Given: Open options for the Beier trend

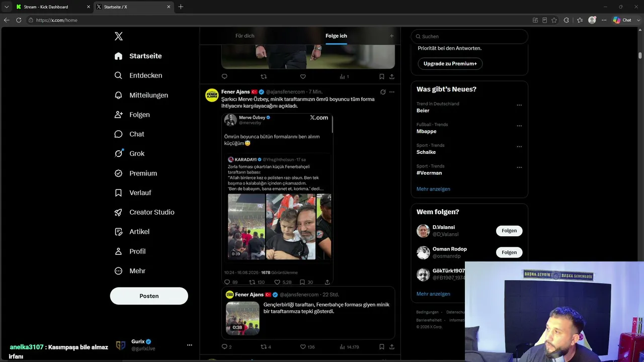Looking at the screenshot, I should point(519,105).
